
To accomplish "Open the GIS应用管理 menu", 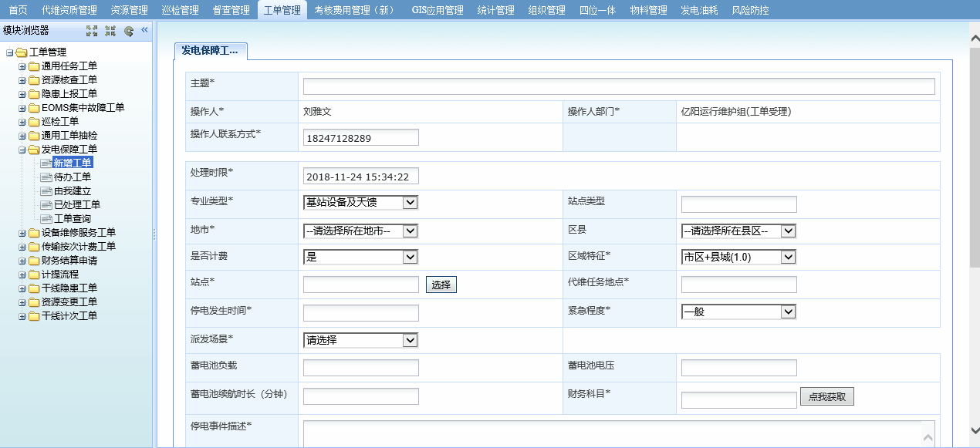I will click(438, 10).
